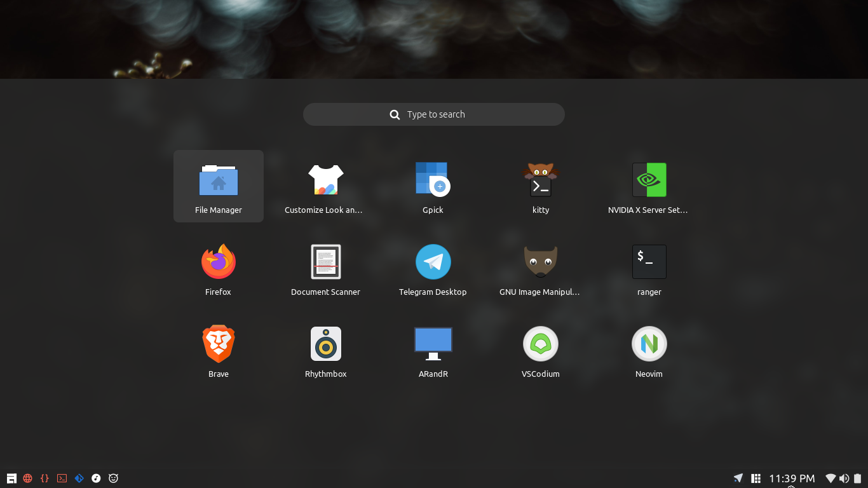Click the magnifier icon in search bar
The width and height of the screenshot is (868, 488).
click(395, 114)
